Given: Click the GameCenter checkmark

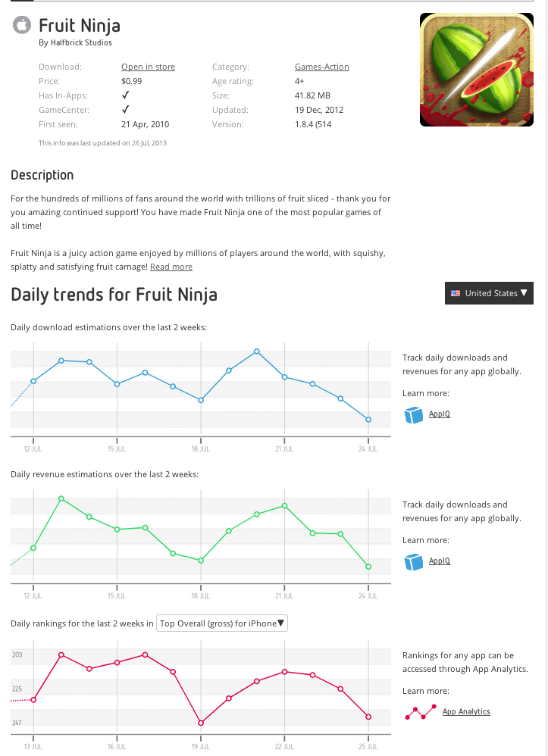Looking at the screenshot, I should coord(125,110).
